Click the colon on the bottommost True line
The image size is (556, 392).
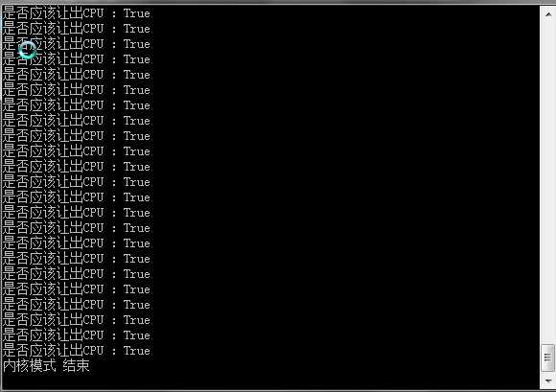114,351
